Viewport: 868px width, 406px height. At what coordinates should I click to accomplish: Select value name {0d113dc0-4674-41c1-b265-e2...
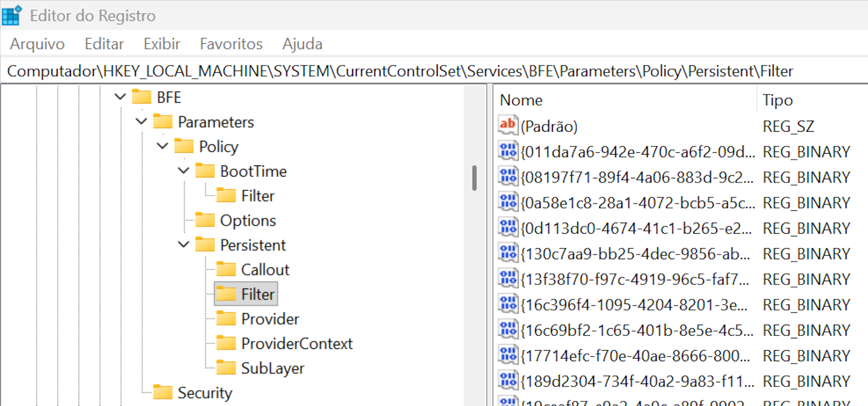[636, 229]
